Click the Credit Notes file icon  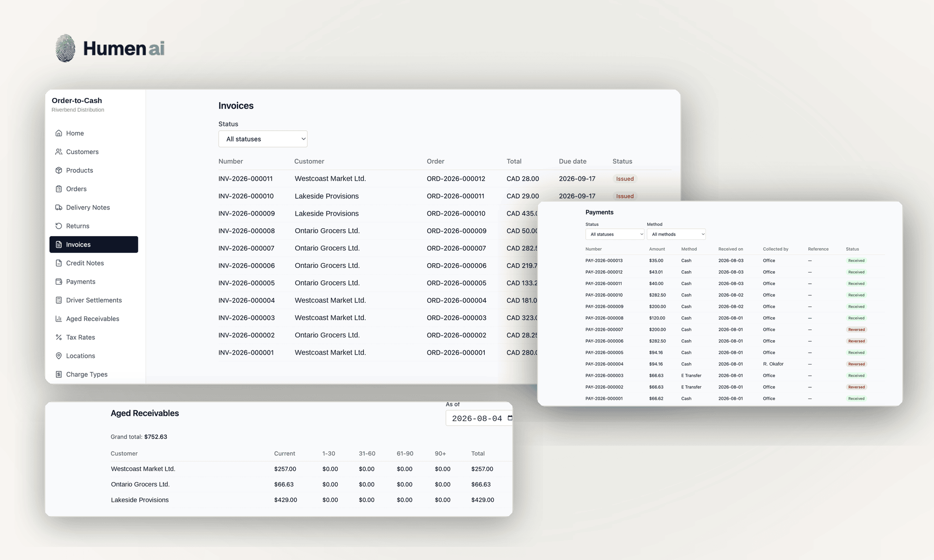point(59,263)
